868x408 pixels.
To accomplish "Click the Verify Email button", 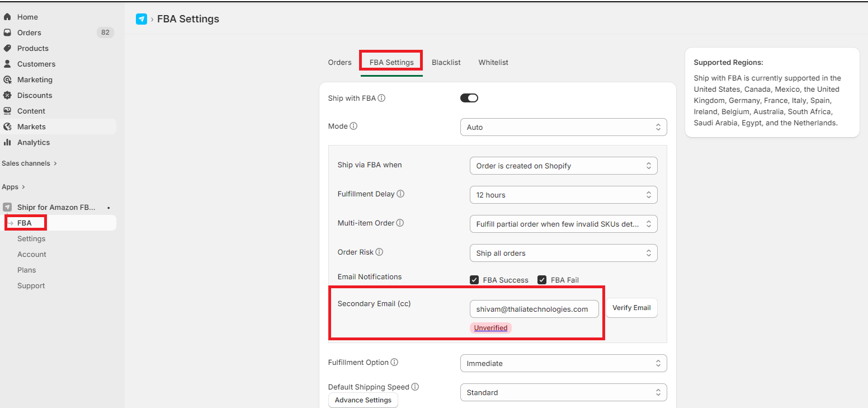I will click(x=631, y=308).
